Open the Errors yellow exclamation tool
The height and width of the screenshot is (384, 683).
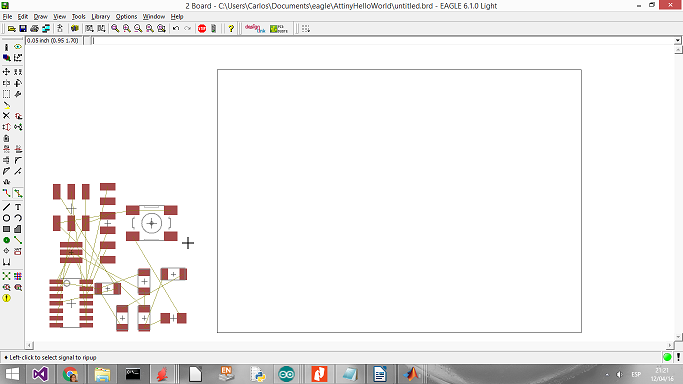tap(6, 298)
